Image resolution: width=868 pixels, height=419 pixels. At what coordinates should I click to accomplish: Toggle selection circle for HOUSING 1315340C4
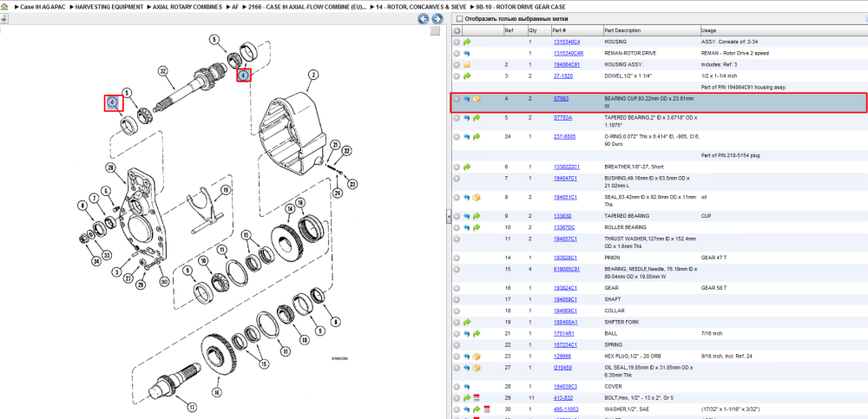(457, 42)
